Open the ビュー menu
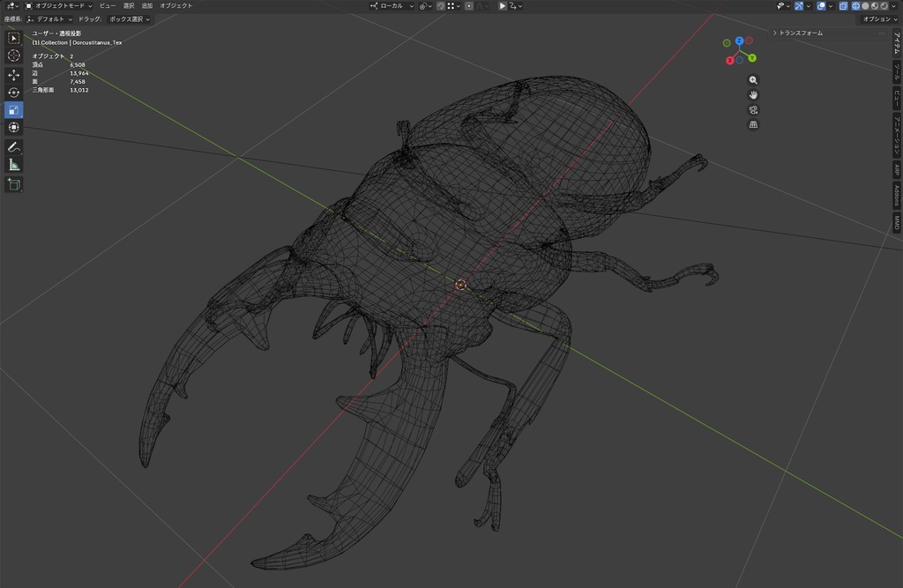Image resolution: width=903 pixels, height=588 pixels. click(107, 6)
